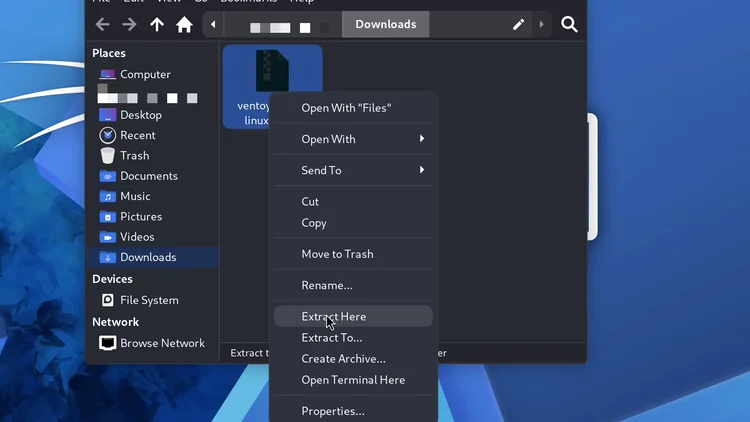Choose Copy in context menu
This screenshot has height=422, width=750.
[353, 223]
